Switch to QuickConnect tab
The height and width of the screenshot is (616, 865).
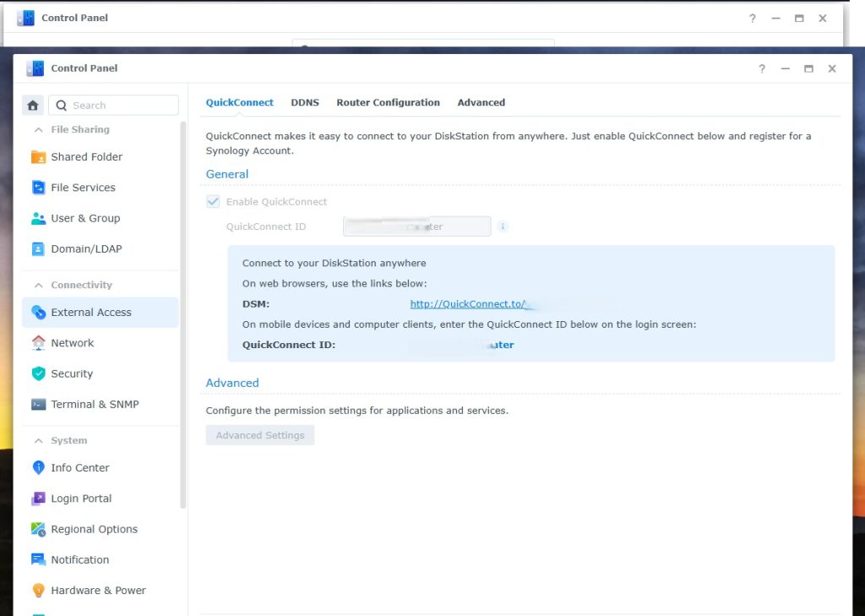pyautogui.click(x=239, y=103)
